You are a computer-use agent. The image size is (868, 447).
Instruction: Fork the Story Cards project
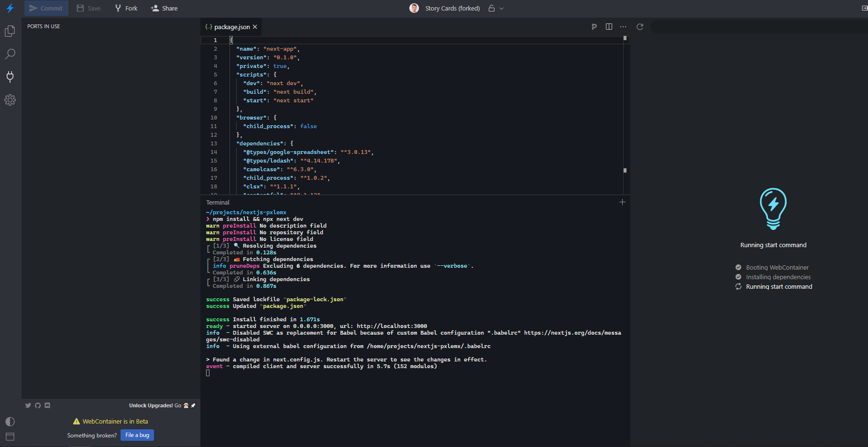click(125, 8)
